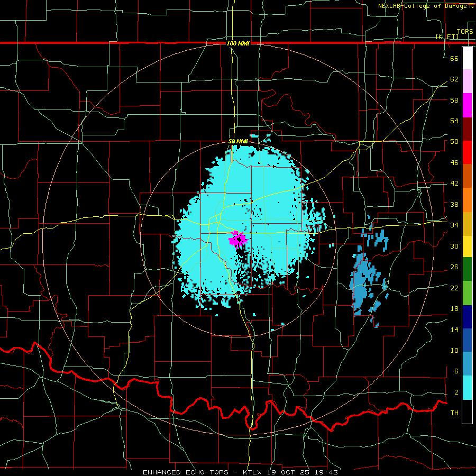Click the "2" legend value
This screenshot has height=476, width=476.
click(456, 392)
